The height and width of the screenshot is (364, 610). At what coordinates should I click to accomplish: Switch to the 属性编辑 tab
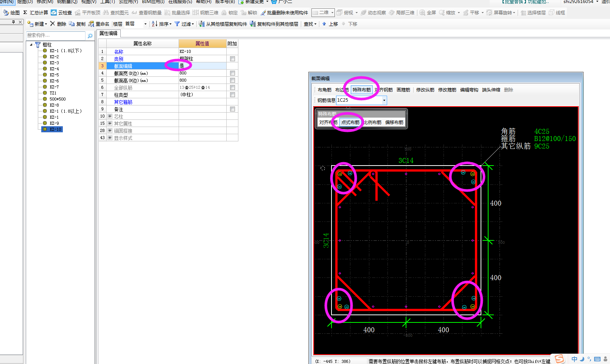click(109, 33)
